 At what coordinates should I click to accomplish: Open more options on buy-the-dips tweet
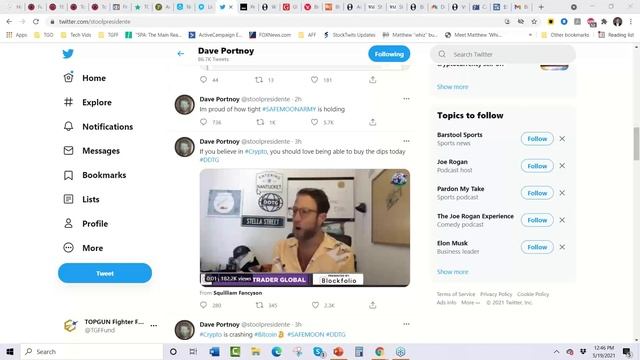[406, 141]
